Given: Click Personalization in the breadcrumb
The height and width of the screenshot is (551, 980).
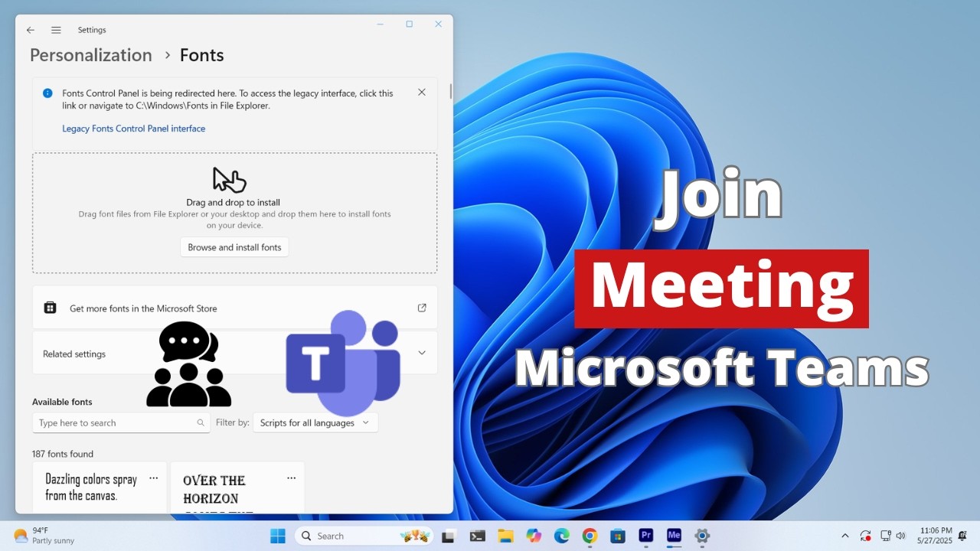Looking at the screenshot, I should 91,55.
